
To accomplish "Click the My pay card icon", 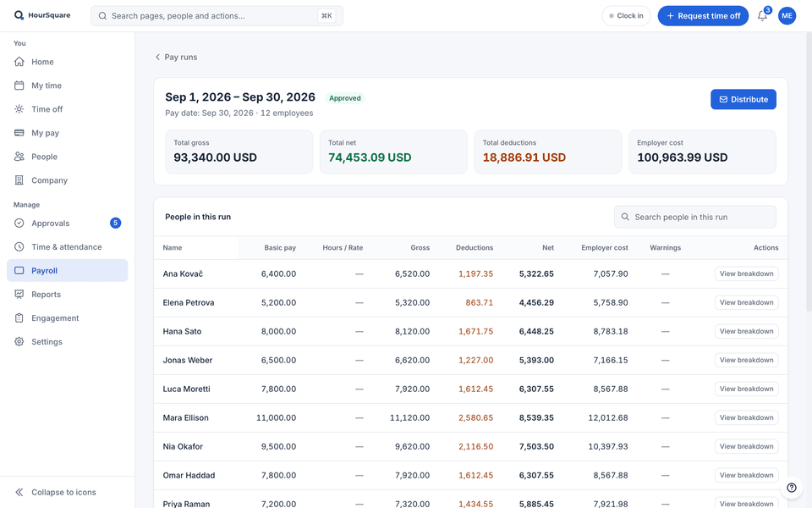I will click(x=19, y=133).
